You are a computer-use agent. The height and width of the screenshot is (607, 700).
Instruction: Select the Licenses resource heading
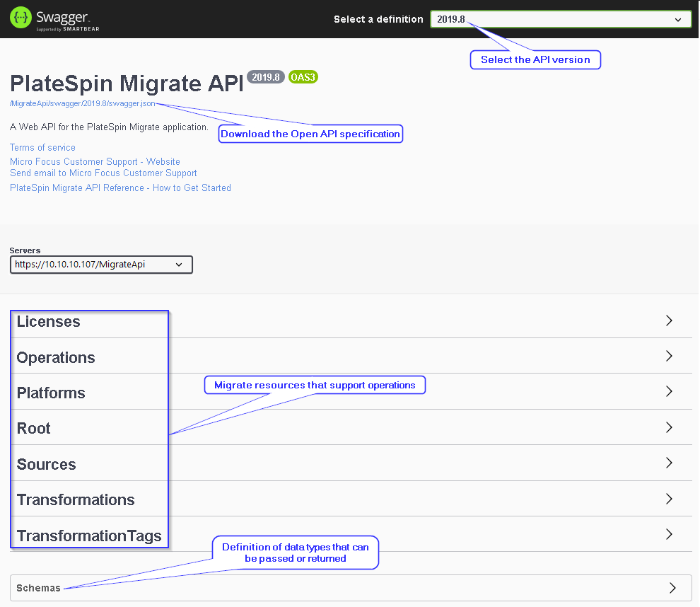[x=48, y=322]
